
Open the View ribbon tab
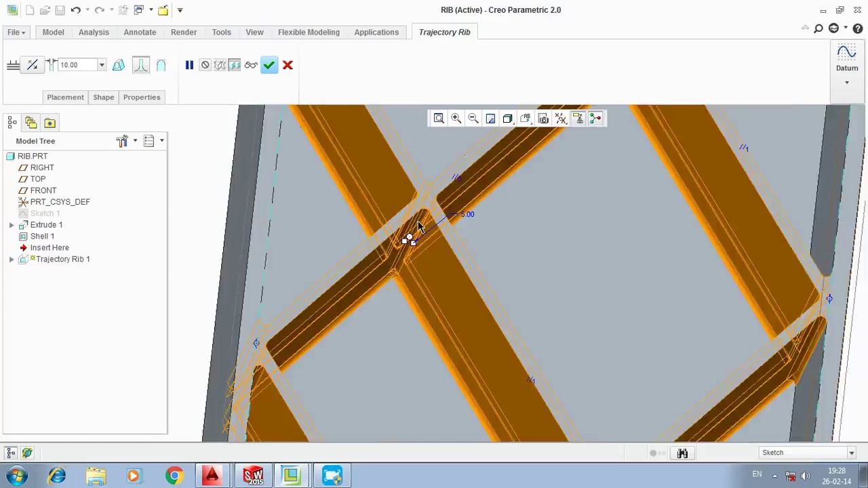(254, 32)
